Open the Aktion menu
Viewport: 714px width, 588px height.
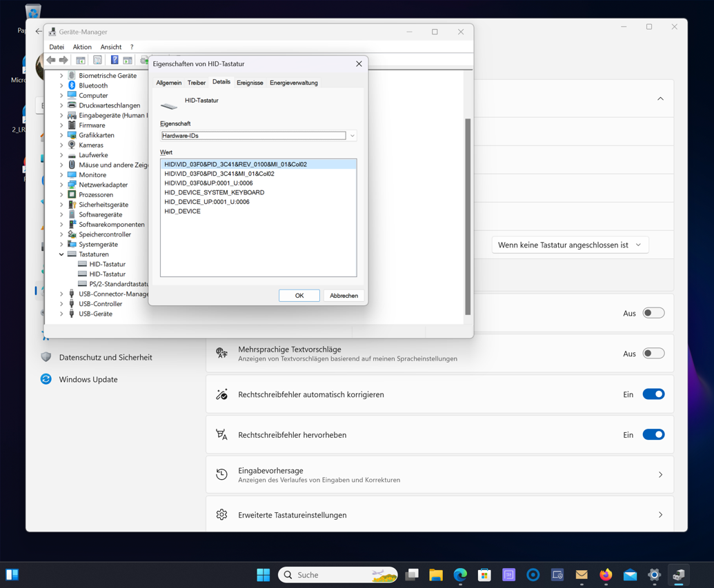click(x=82, y=47)
